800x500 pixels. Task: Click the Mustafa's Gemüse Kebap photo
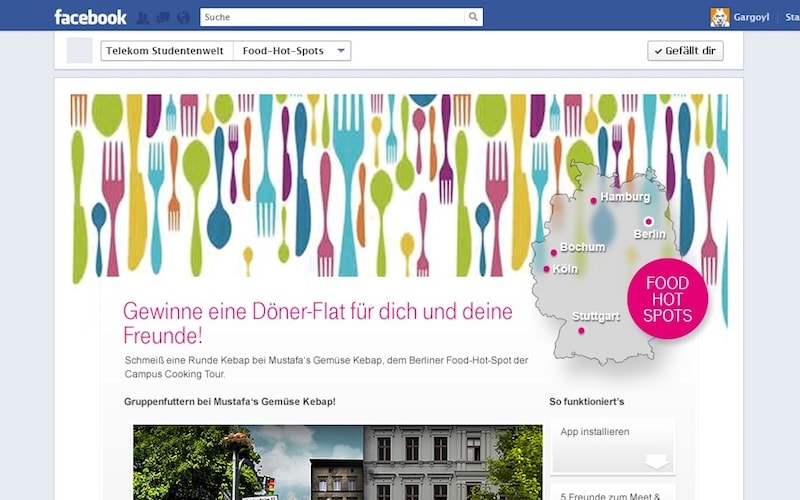(337, 462)
